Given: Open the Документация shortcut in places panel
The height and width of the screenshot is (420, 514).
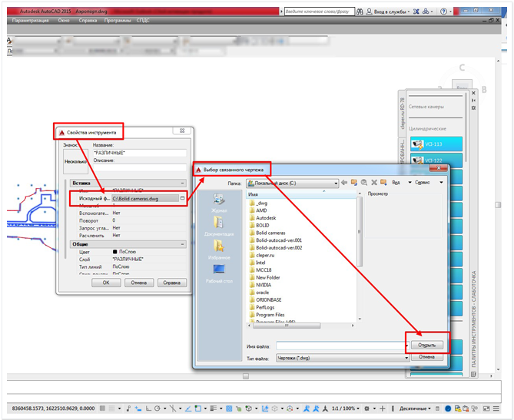Looking at the screenshot, I should [219, 226].
